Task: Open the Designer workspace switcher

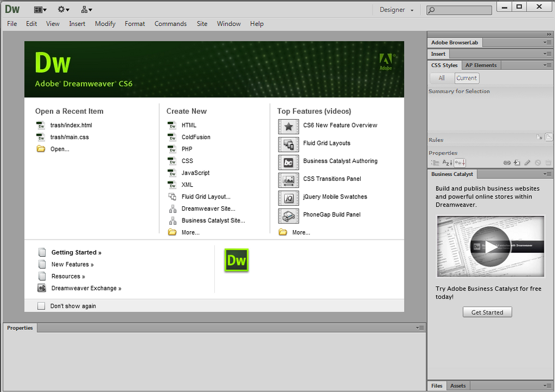Action: 396,10
